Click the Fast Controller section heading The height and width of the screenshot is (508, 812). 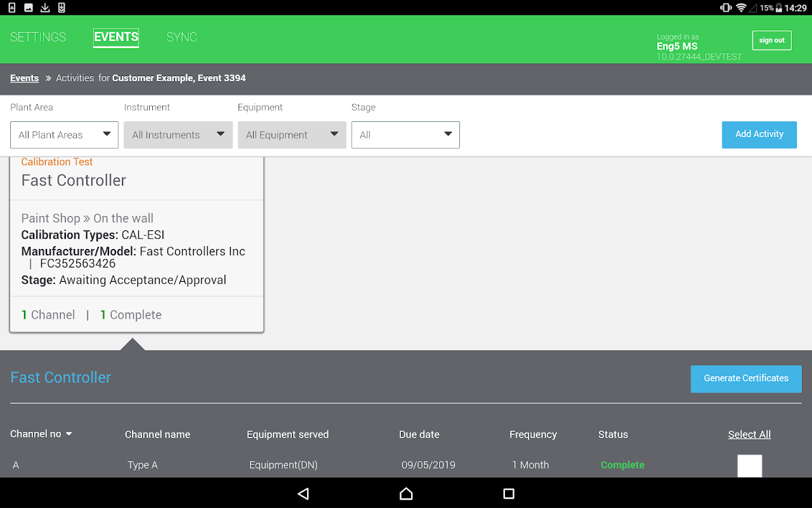[x=61, y=377]
